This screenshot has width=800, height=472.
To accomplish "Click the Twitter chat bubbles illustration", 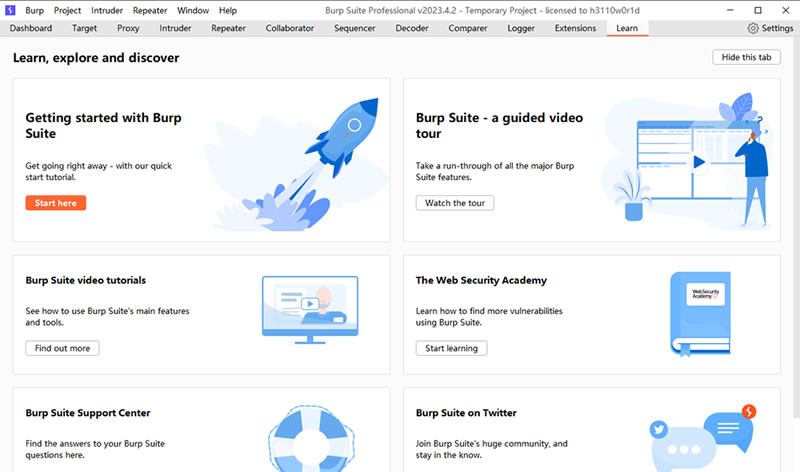I will click(x=702, y=438).
